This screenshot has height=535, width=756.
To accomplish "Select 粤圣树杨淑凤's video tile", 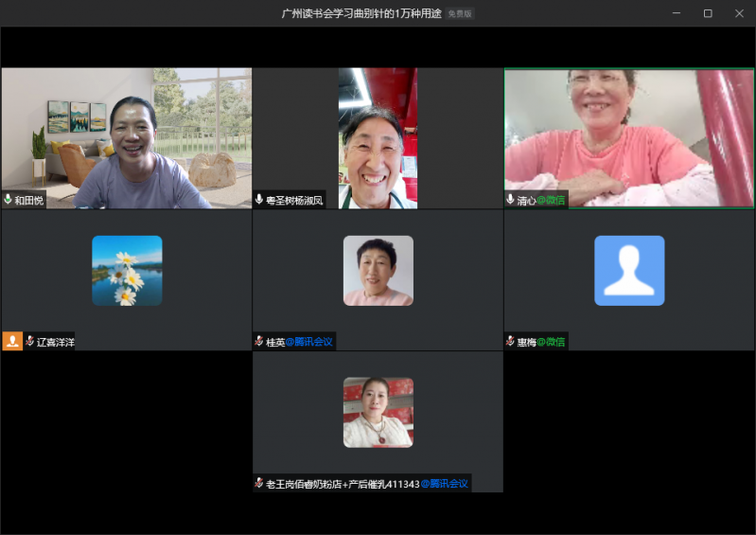I will click(378, 133).
